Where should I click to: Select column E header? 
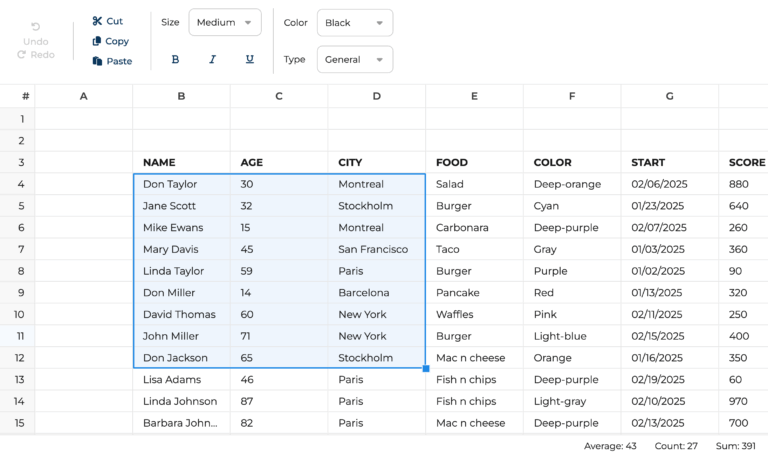click(x=474, y=96)
